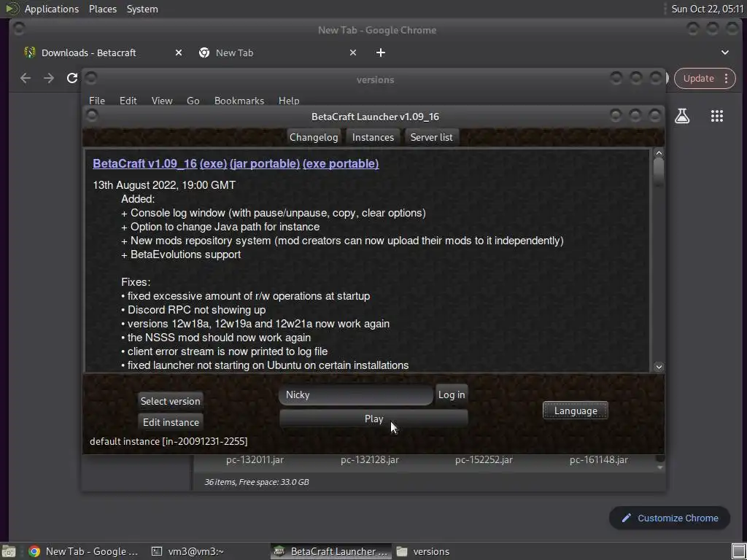This screenshot has width=747, height=560.
Task: Select pc-152252.jar in versions window
Action: 484,459
